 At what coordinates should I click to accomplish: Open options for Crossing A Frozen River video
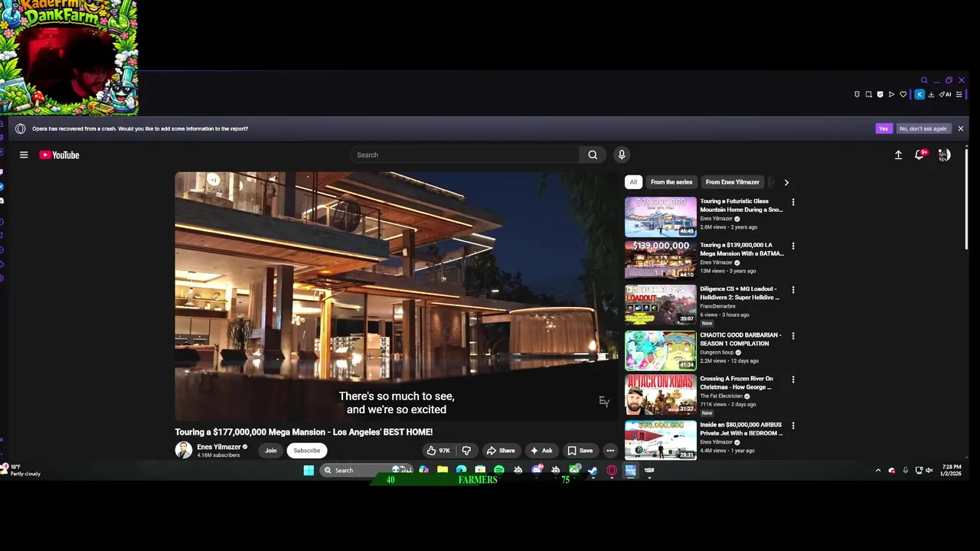(793, 380)
